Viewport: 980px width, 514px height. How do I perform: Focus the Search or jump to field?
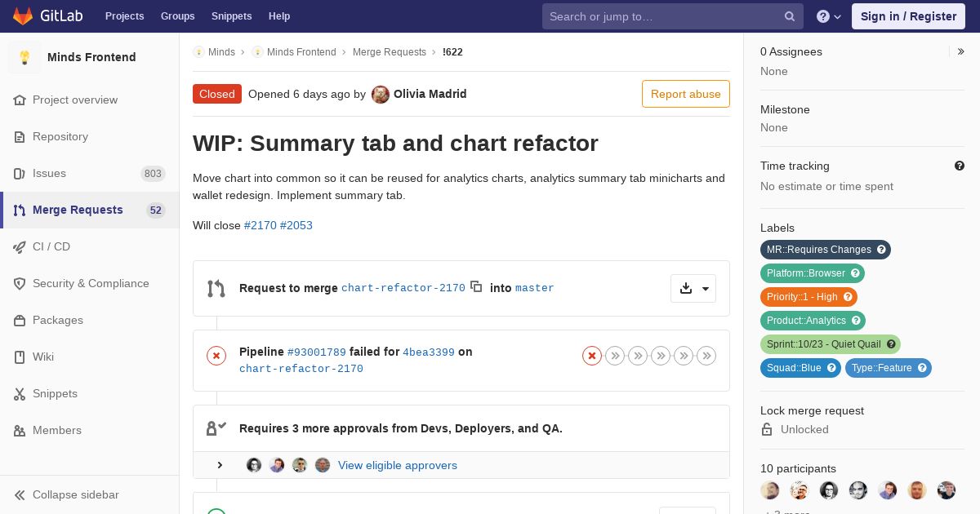point(673,16)
